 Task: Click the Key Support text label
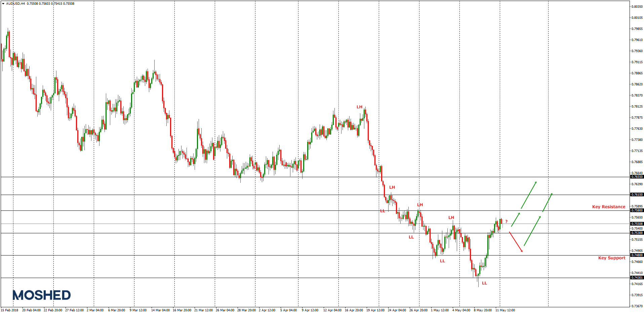[611, 258]
